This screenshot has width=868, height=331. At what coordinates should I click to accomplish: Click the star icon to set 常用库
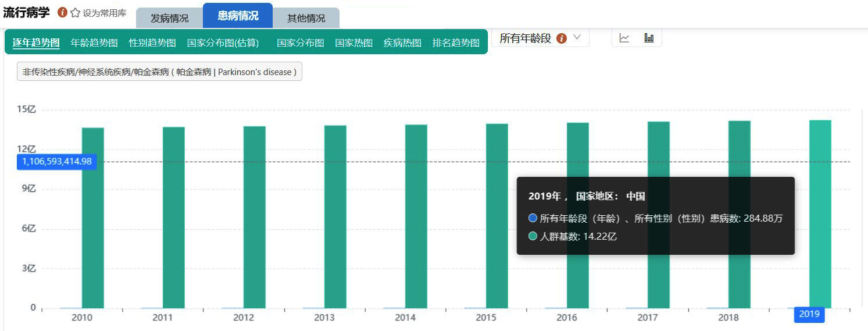pyautogui.click(x=75, y=13)
